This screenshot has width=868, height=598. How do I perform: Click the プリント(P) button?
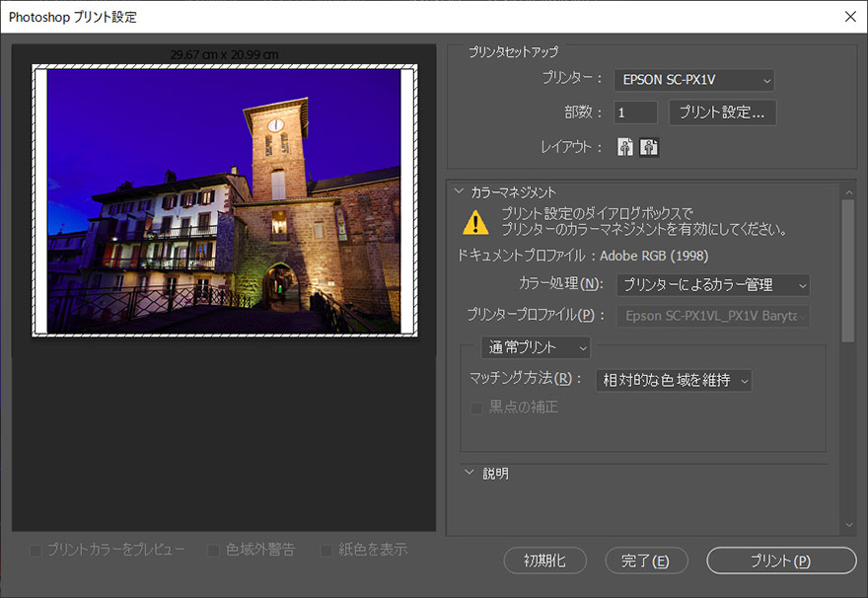tap(781, 561)
